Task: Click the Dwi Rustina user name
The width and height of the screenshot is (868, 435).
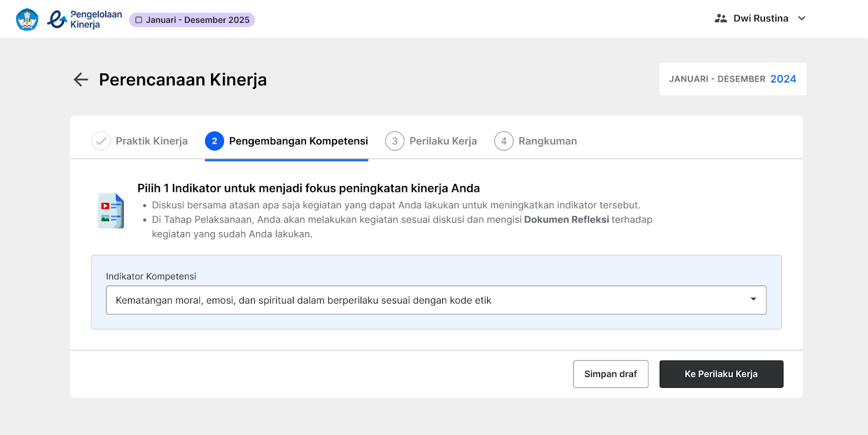Action: [761, 18]
